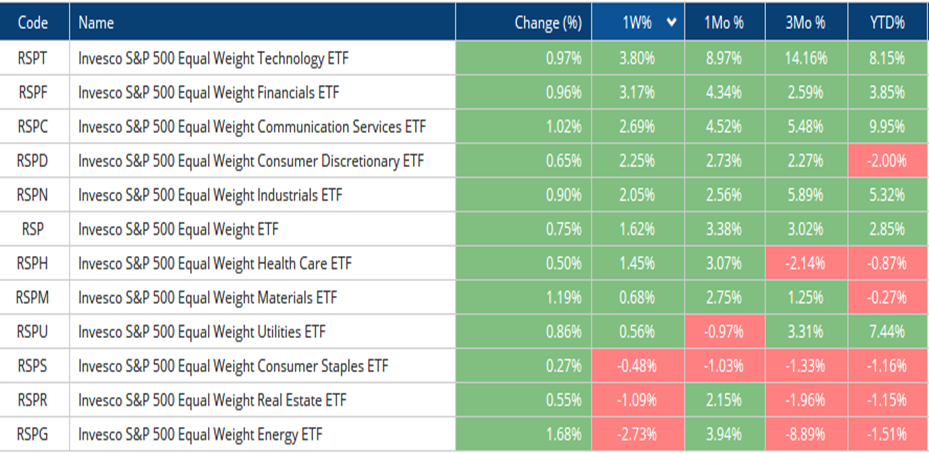
Task: Open the RSPR Real Estate ticker
Action: 33,400
